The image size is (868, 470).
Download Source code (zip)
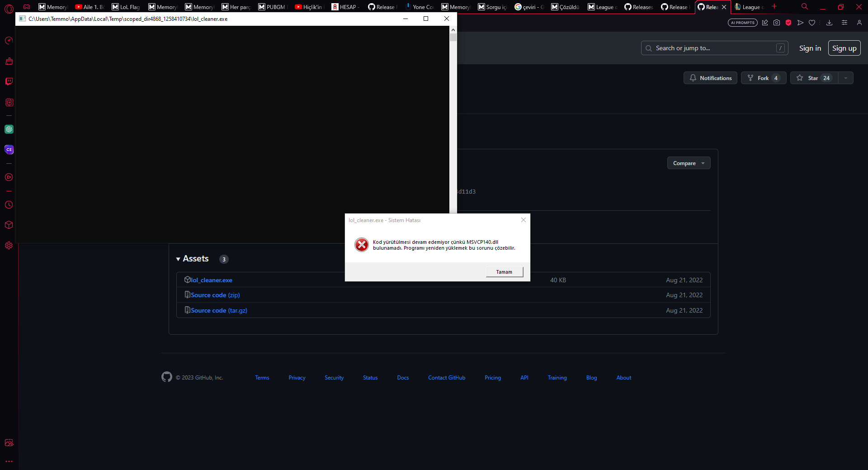[215, 295]
